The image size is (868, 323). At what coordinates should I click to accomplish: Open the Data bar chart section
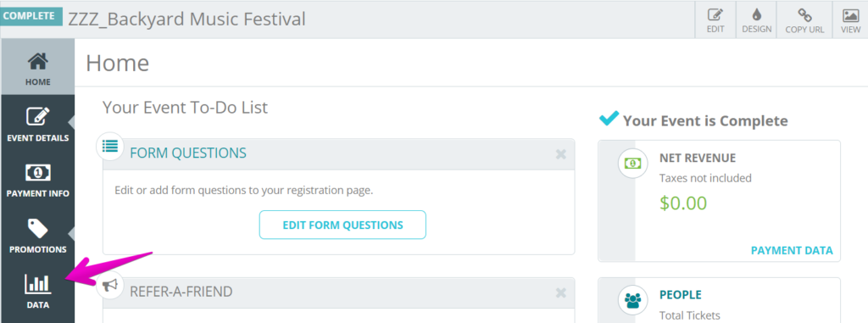coord(37,290)
